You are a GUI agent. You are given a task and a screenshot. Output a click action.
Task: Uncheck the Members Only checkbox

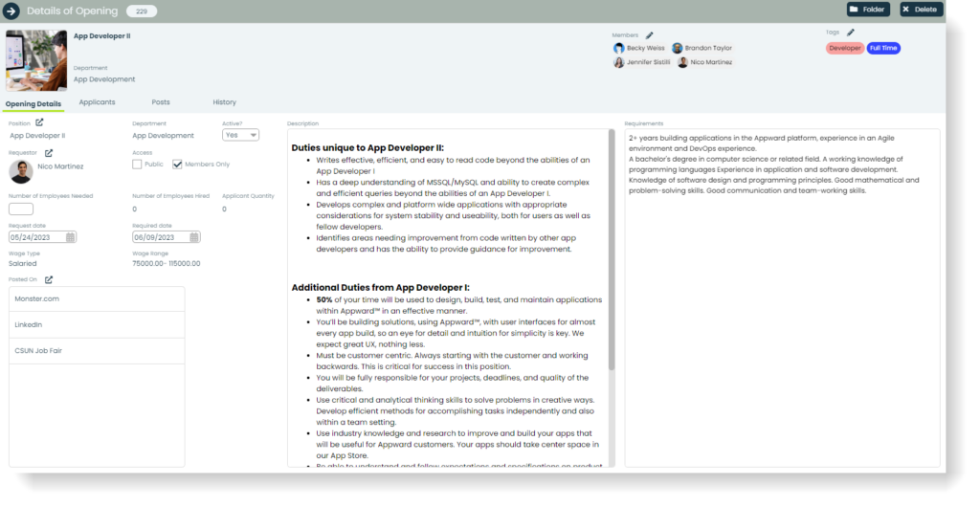coord(177,165)
